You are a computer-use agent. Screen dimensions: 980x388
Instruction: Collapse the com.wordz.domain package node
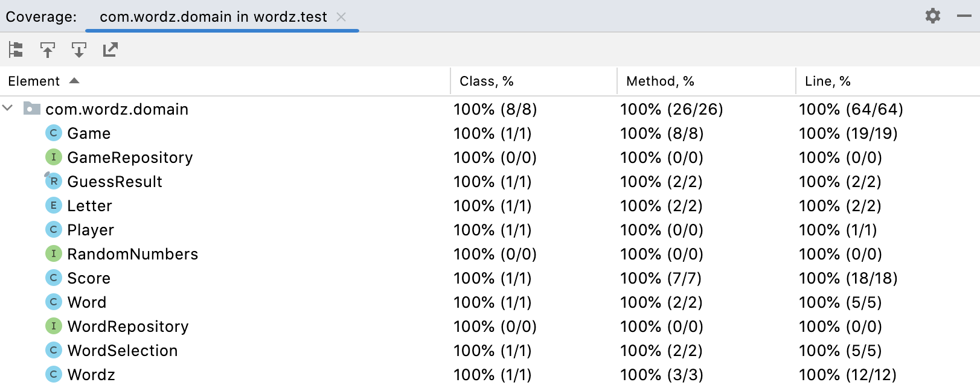pos(8,109)
